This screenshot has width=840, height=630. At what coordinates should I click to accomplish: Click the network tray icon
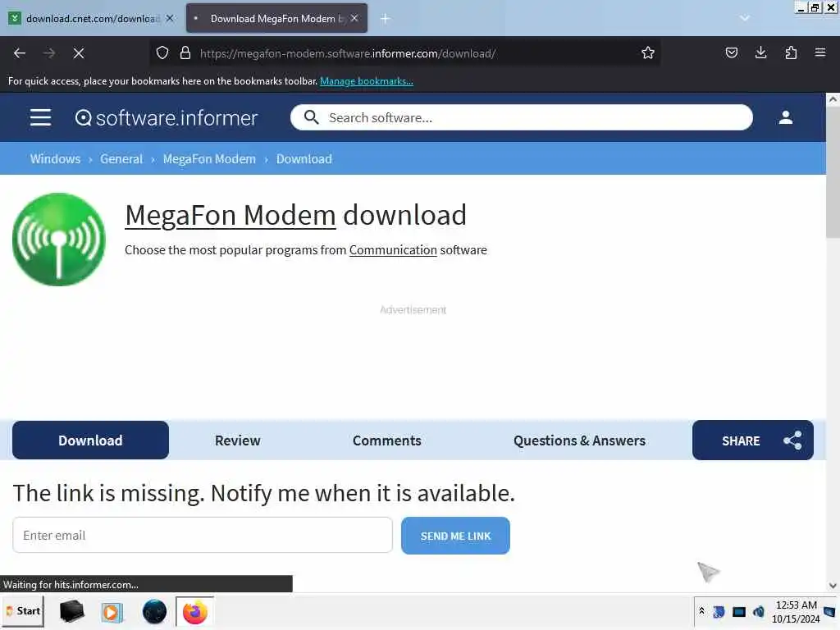point(739,611)
